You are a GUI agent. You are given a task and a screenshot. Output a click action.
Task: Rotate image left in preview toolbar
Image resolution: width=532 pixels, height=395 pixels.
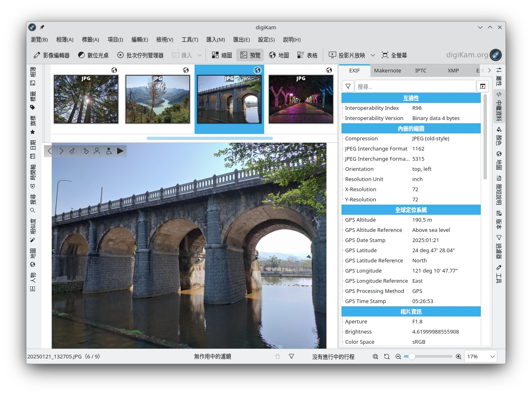(73, 151)
